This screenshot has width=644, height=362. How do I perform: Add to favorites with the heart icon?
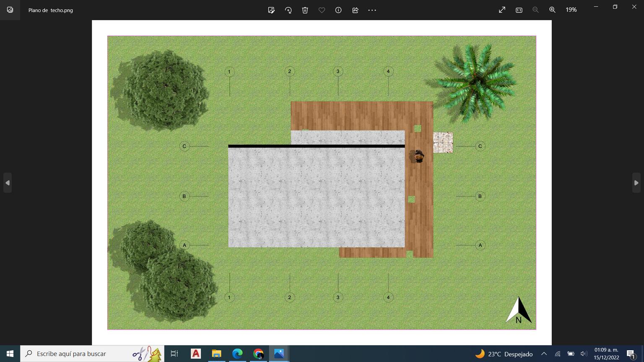click(x=322, y=10)
